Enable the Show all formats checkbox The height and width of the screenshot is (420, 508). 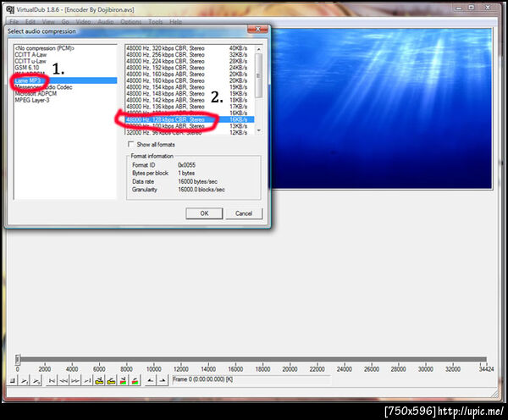click(x=130, y=144)
